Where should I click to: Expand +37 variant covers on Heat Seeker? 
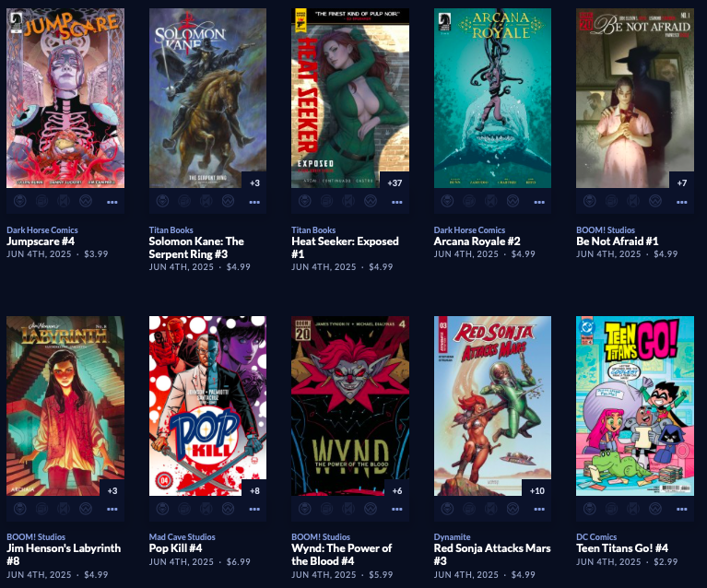click(x=395, y=182)
